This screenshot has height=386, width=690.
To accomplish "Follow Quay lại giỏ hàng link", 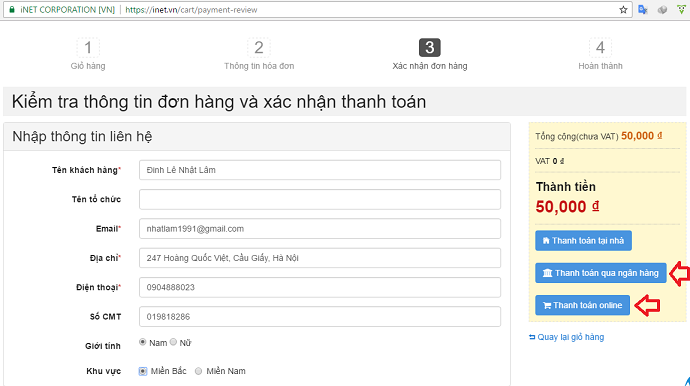I will tap(567, 337).
